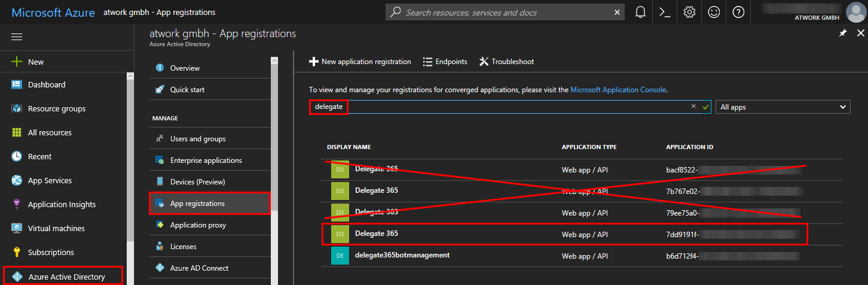The width and height of the screenshot is (868, 285).
Task: Toggle the hamburger menu in sidebar
Action: click(x=17, y=37)
